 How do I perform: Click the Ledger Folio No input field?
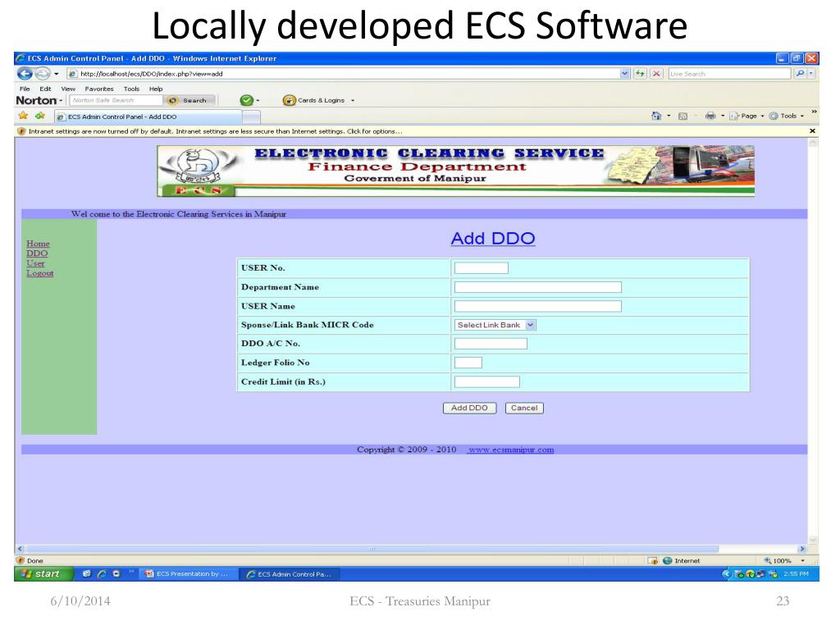click(468, 363)
